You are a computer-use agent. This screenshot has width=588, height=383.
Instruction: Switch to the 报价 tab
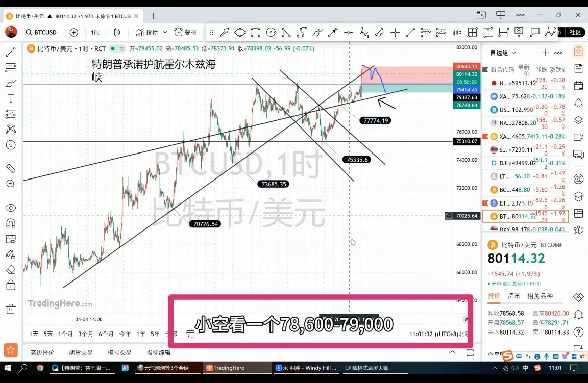coord(494,296)
